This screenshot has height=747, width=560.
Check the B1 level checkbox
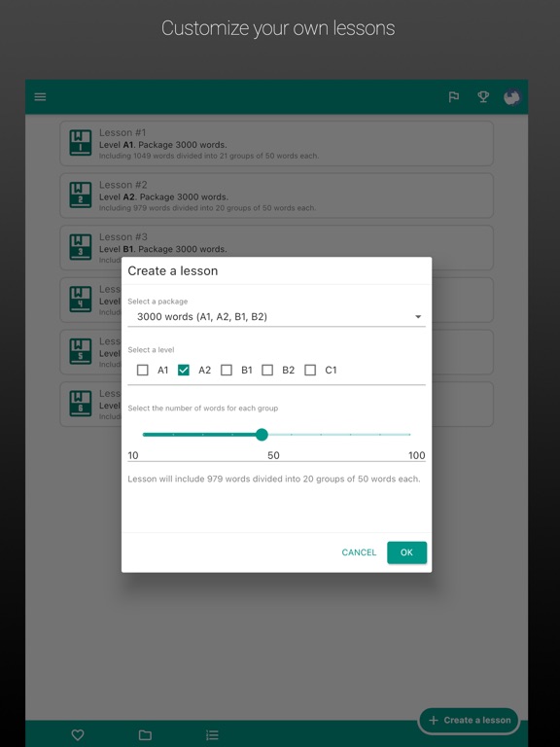pyautogui.click(x=227, y=371)
